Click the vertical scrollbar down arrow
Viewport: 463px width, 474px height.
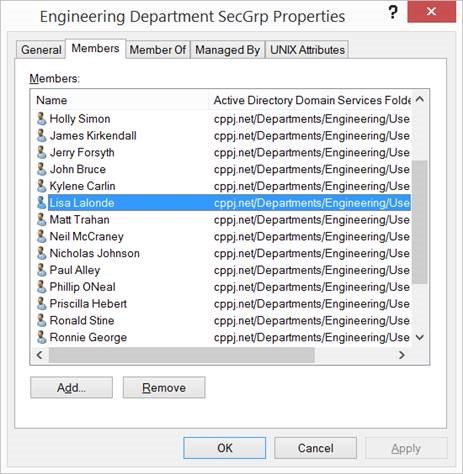(x=420, y=337)
